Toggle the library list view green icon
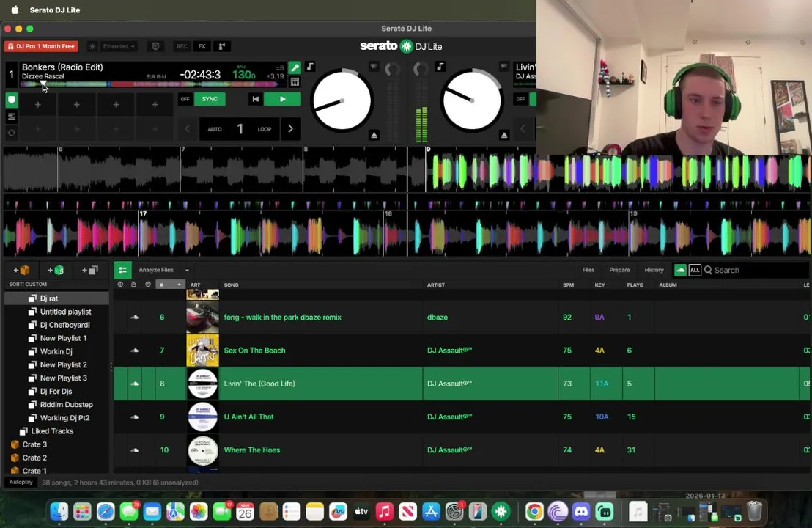Viewport: 812px width, 528px height. coord(122,270)
